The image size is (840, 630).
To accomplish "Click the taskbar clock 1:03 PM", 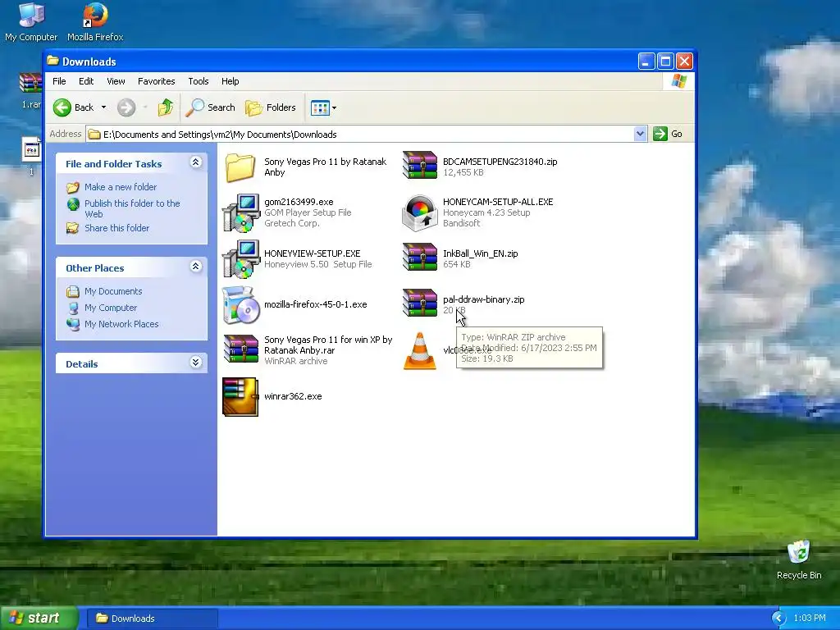I will (x=810, y=619).
